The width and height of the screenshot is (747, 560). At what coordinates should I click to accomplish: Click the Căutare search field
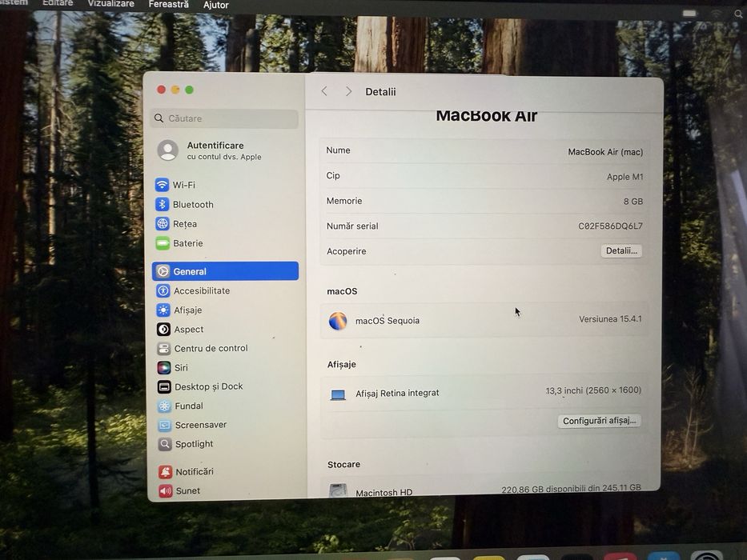tap(224, 118)
